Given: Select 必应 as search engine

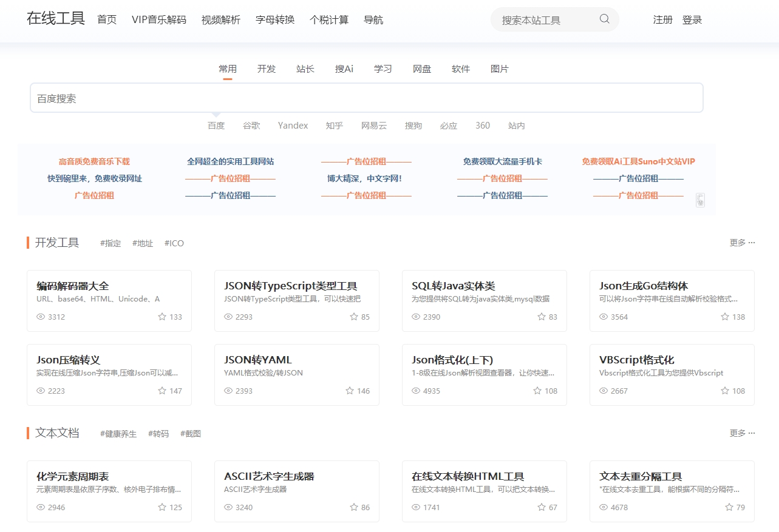Looking at the screenshot, I should (x=449, y=126).
